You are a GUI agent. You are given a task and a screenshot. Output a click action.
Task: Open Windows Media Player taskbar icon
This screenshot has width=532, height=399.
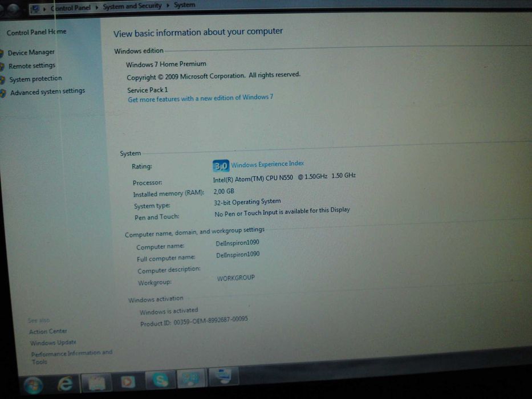pos(128,382)
